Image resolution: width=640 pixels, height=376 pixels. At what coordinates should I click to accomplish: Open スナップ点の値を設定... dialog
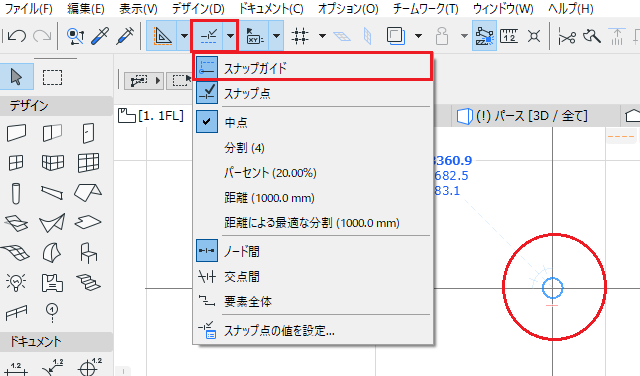point(313,330)
